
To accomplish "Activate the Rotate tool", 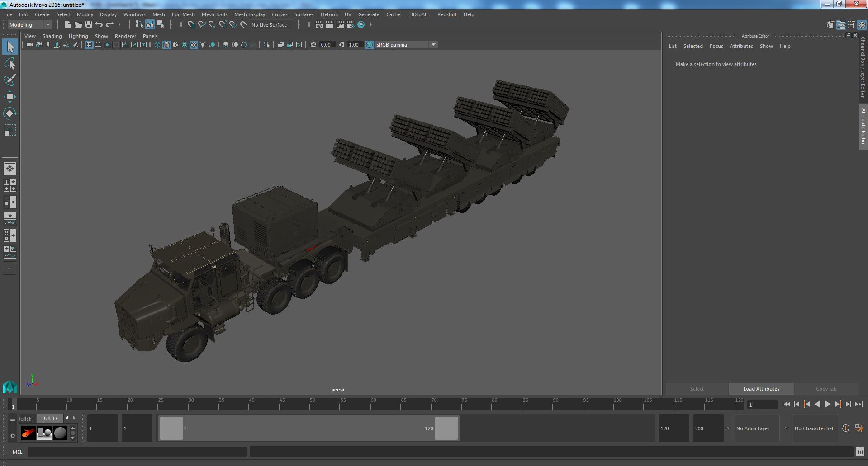I will (x=10, y=113).
